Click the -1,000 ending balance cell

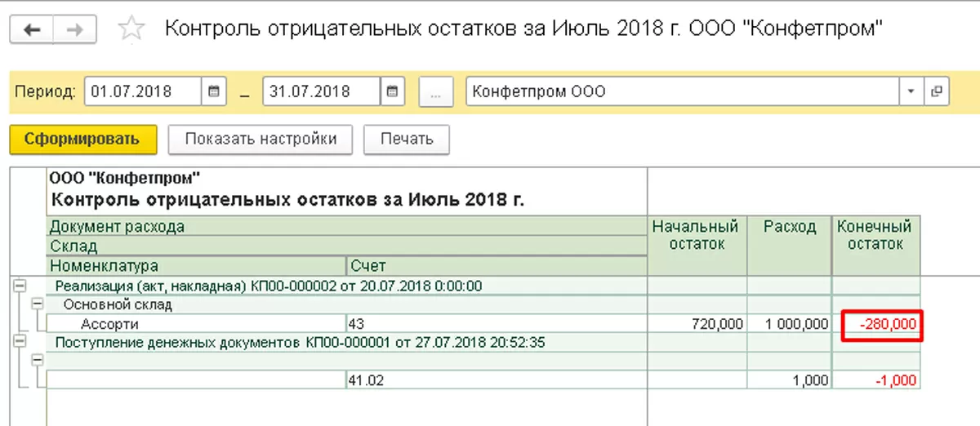876,379
